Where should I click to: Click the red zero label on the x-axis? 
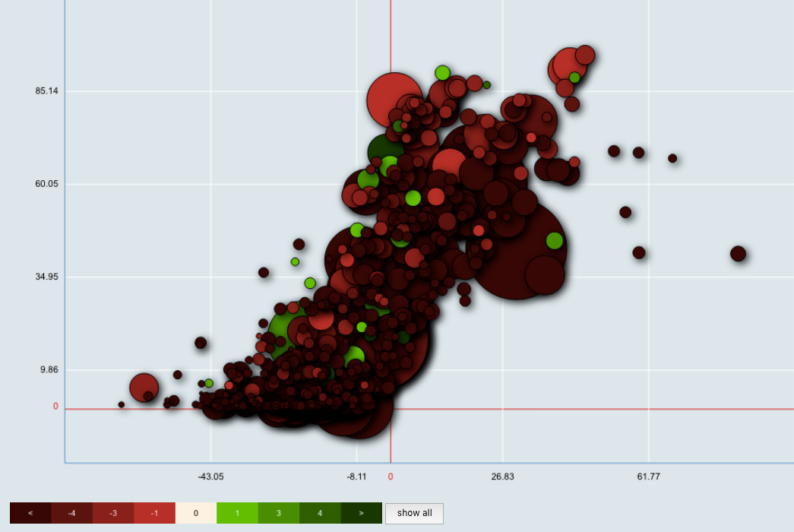pyautogui.click(x=391, y=477)
